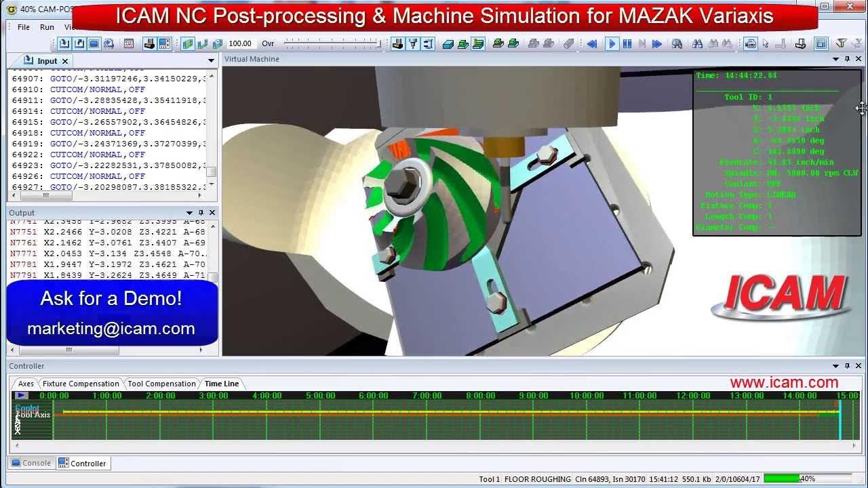
Task: Select input line 64922 CUTCOM/NORMAL,OFF
Action: click(x=108, y=155)
